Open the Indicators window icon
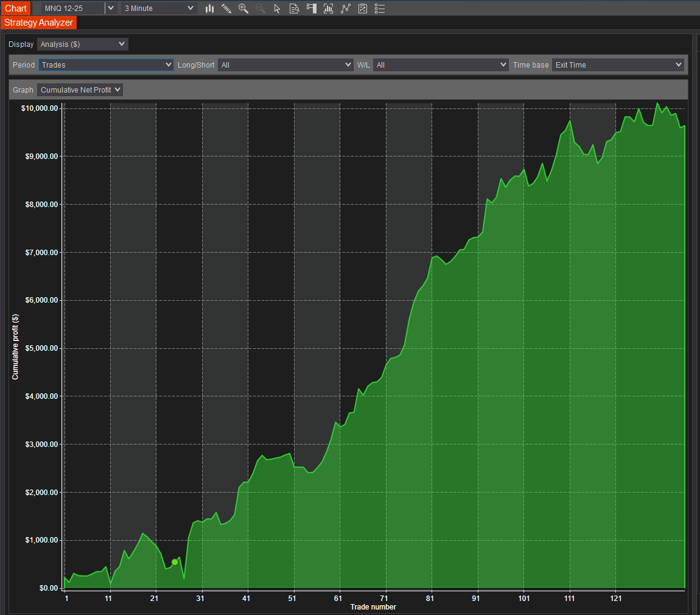 [346, 9]
